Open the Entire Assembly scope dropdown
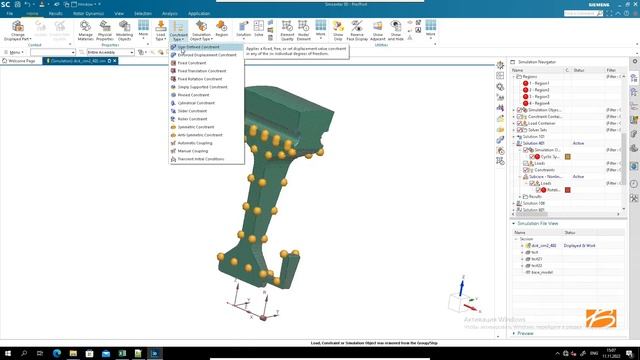 coord(110,52)
